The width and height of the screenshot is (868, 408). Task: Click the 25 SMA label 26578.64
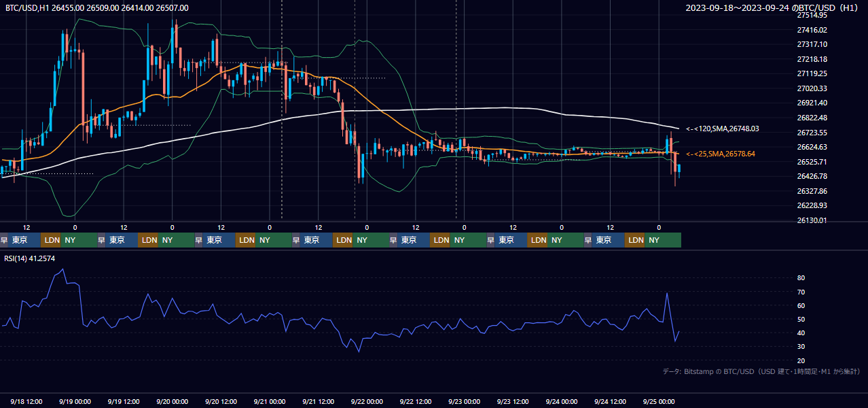click(720, 154)
